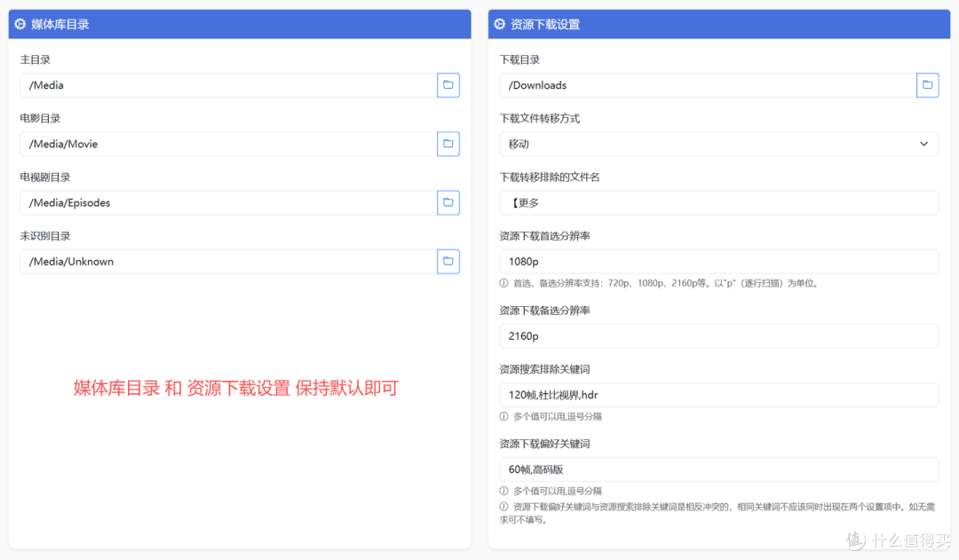Click the 资源下载偏好关键词 label
Viewport: 959px width, 560px height.
point(544,444)
